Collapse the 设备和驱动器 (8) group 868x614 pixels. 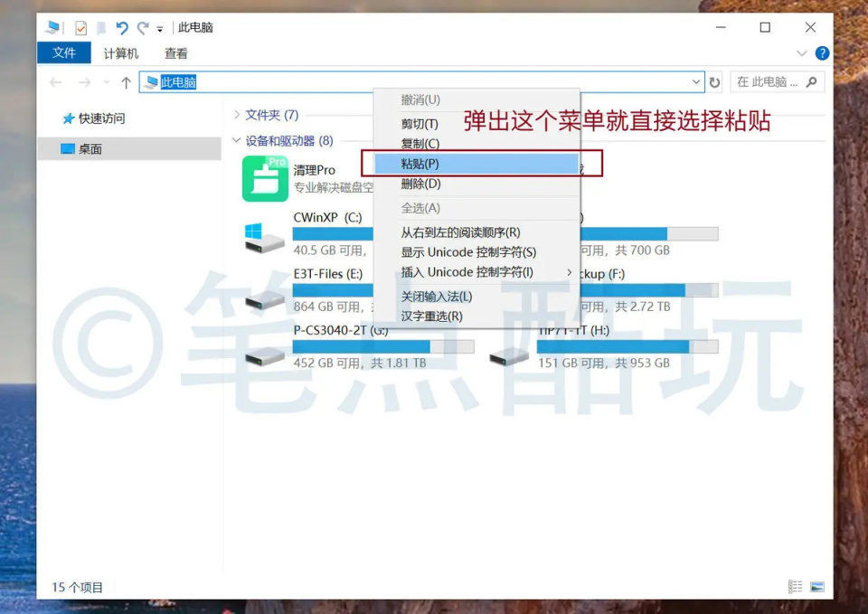tap(236, 140)
